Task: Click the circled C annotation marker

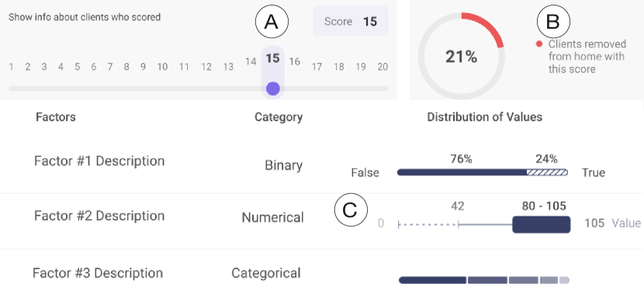Action: point(350,210)
